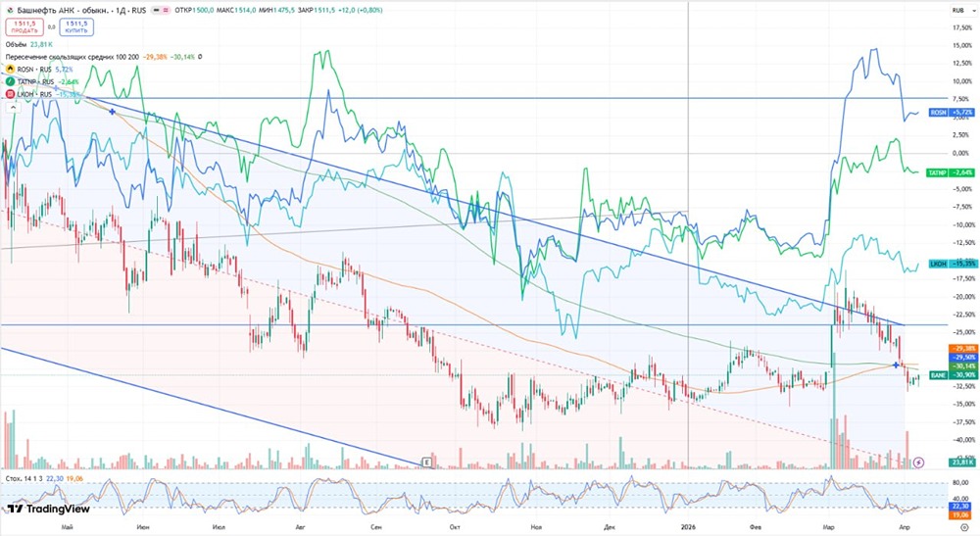Collapse the indicator legend with chevron

point(13,108)
